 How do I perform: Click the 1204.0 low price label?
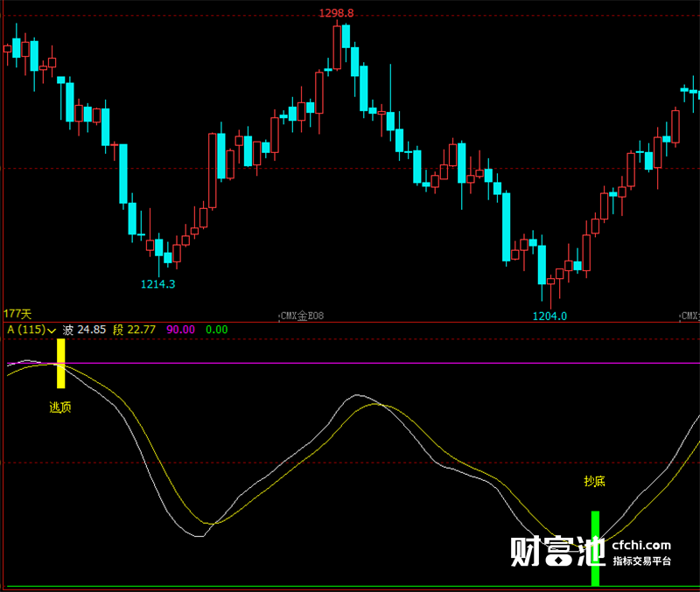tap(549, 317)
